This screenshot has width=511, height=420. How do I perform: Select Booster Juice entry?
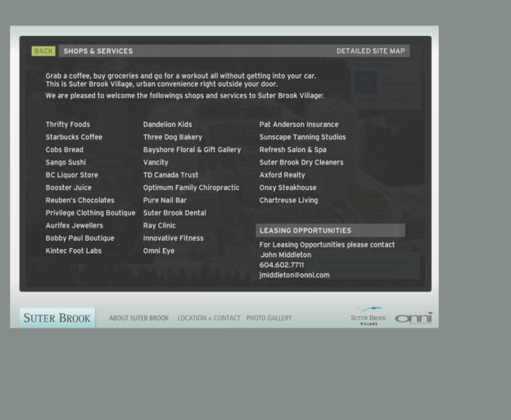coord(69,187)
